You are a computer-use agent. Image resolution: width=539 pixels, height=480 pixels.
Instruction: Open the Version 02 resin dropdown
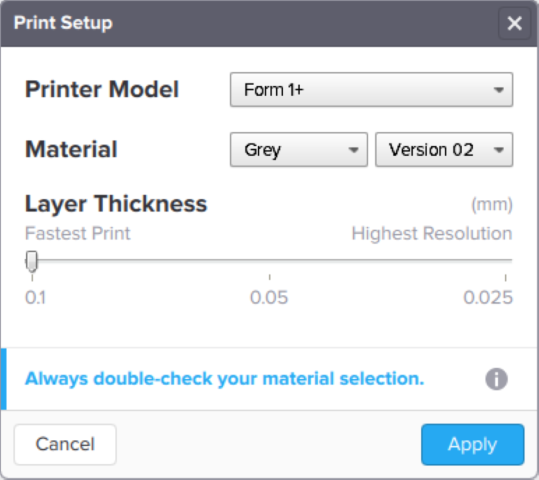coord(444,150)
